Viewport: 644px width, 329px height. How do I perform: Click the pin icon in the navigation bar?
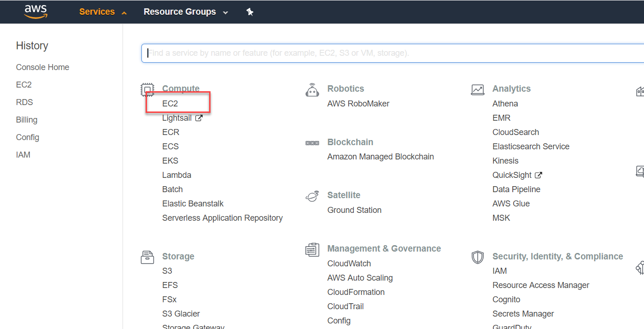pyautogui.click(x=250, y=12)
